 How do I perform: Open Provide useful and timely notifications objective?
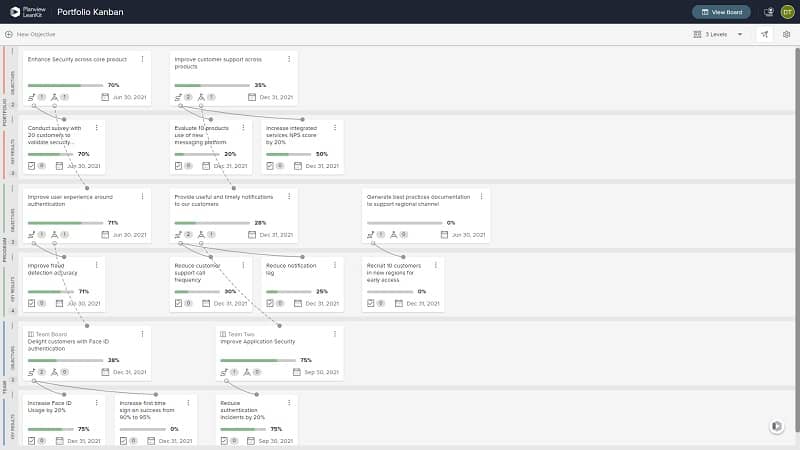tap(223, 200)
